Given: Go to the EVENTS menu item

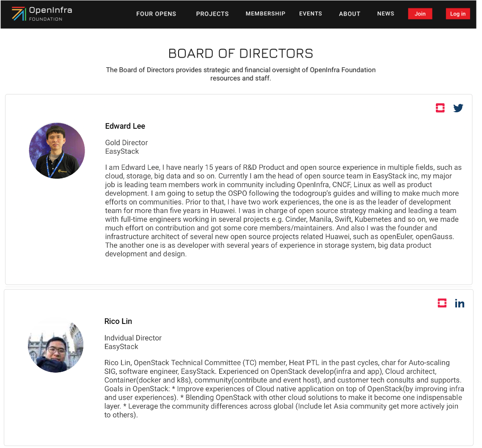Looking at the screenshot, I should click(x=311, y=14).
